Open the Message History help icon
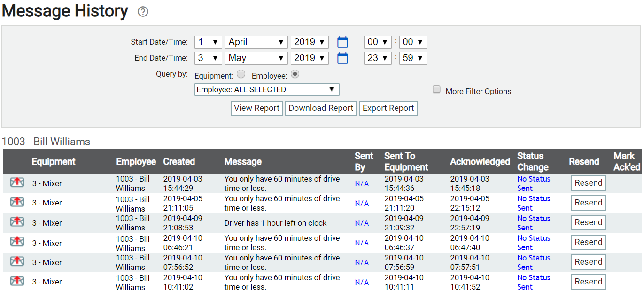This screenshot has width=644, height=292. point(143,12)
